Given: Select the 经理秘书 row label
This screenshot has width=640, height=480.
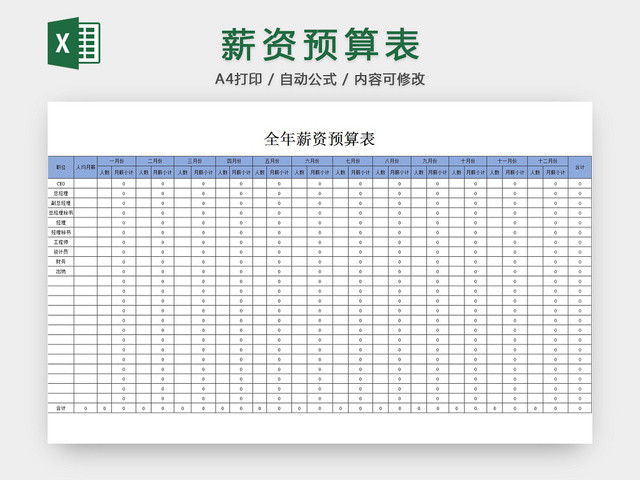Looking at the screenshot, I should point(61,232).
